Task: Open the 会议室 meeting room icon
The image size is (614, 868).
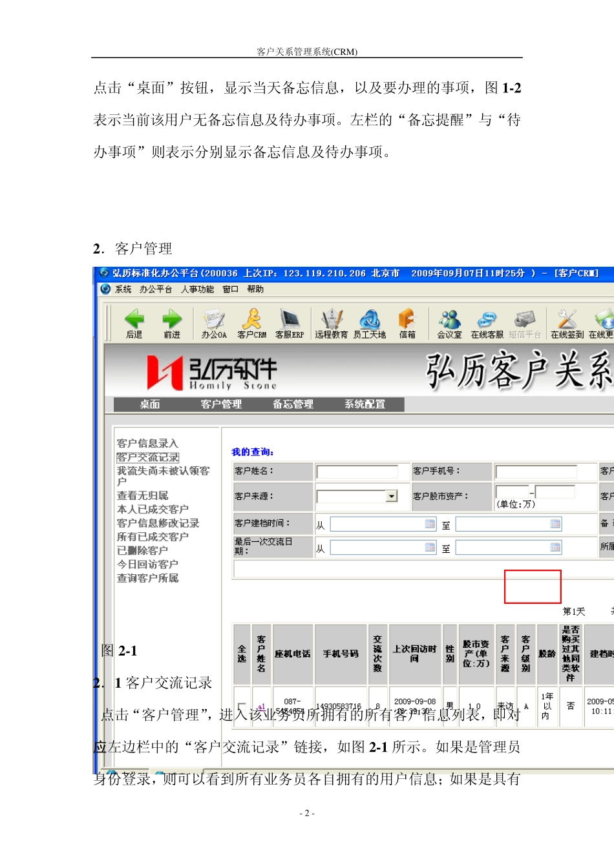Action: click(x=450, y=319)
